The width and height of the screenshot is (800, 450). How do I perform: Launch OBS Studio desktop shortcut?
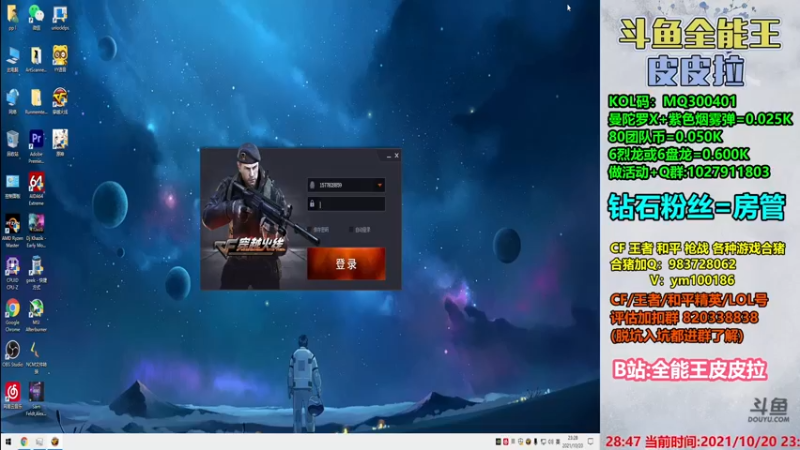coord(12,354)
